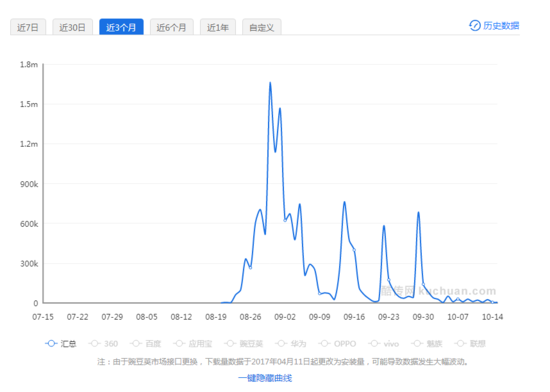Image resolution: width=550 pixels, height=392 pixels.
Task: Open the 历史数据 clock icon
Action: point(475,26)
